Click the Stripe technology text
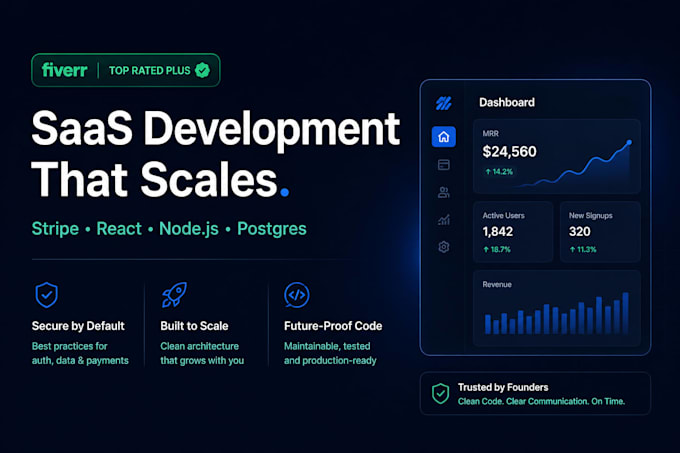Screen dimensions: 680x453 tap(55, 229)
